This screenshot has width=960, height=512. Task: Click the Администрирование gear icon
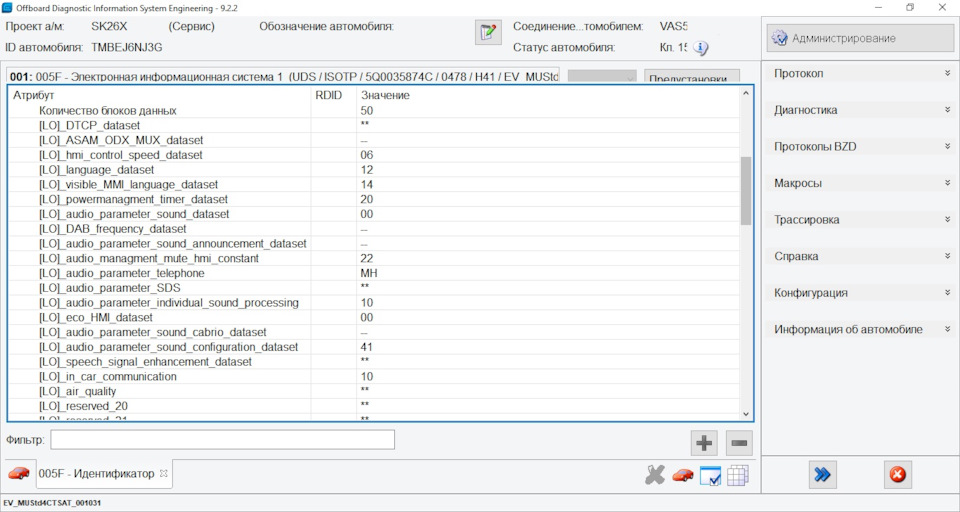(779, 38)
